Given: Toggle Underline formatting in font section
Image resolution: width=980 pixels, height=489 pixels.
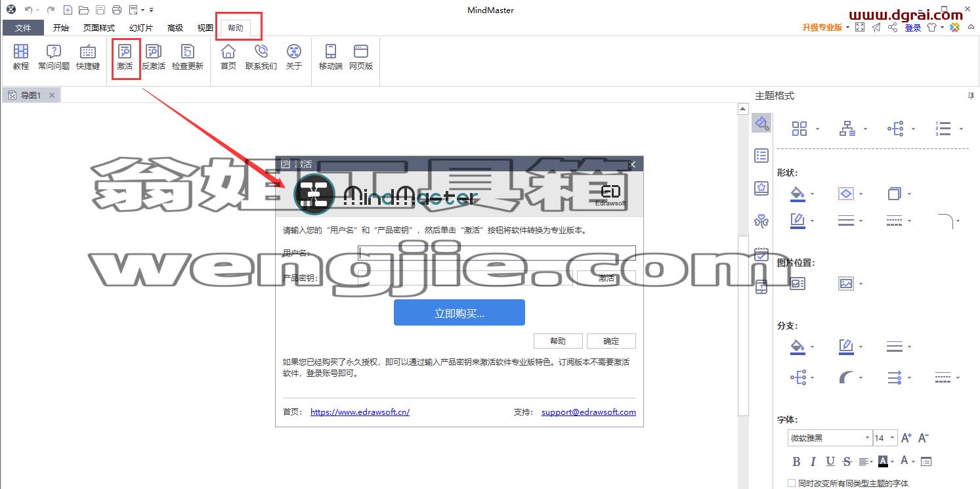Looking at the screenshot, I should pyautogui.click(x=830, y=461).
